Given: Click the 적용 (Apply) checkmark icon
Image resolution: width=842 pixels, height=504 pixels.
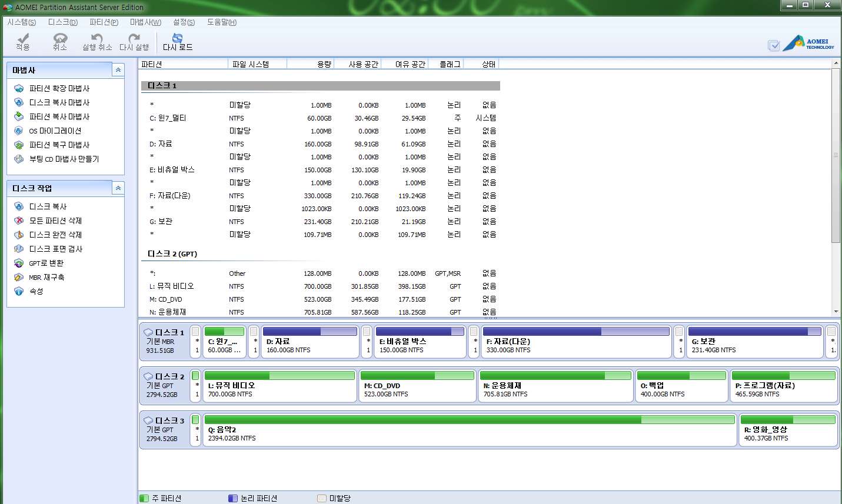Looking at the screenshot, I should pyautogui.click(x=23, y=38).
